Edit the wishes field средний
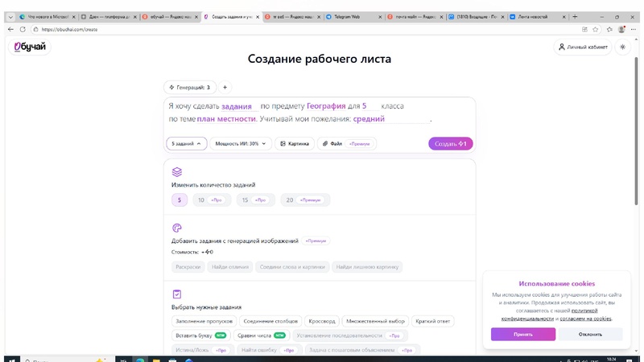The width and height of the screenshot is (644, 362). pos(390,118)
